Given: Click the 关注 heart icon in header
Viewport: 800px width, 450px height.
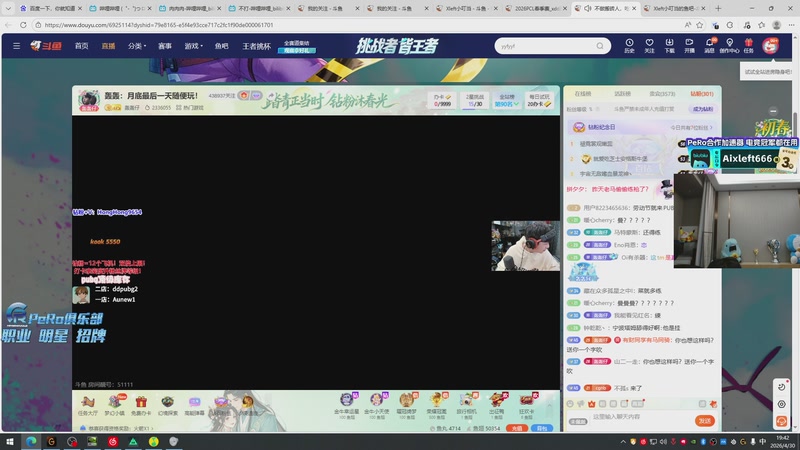Looking at the screenshot, I should tap(649, 45).
